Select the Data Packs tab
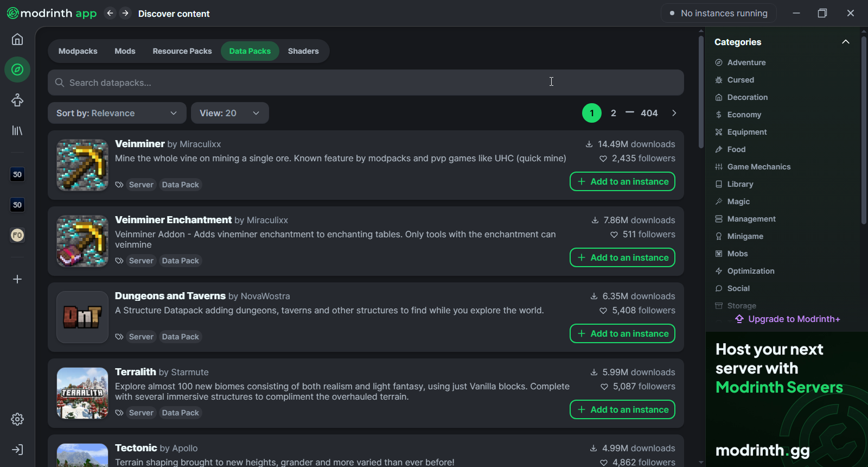The image size is (868, 467). [250, 51]
